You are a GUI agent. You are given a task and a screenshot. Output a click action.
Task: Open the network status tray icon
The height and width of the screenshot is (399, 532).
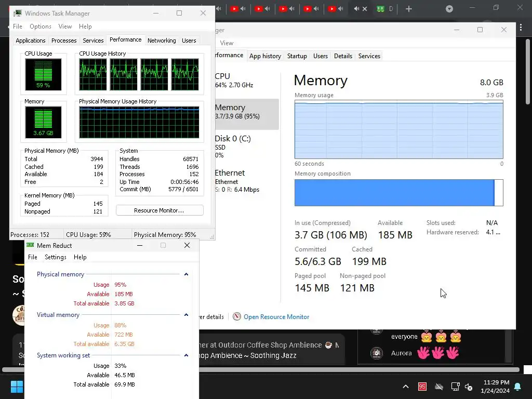[455, 387]
